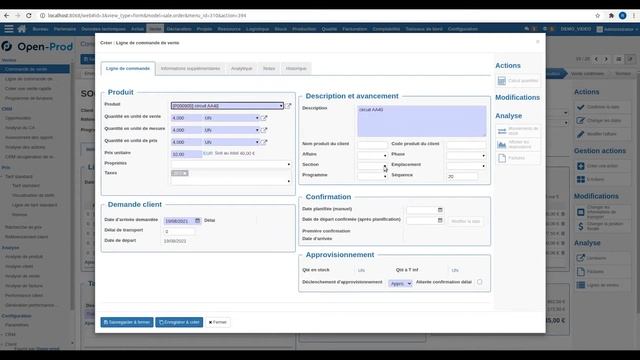The height and width of the screenshot is (360, 640).
Task: Click the Délai de transport input field
Action: point(179,231)
